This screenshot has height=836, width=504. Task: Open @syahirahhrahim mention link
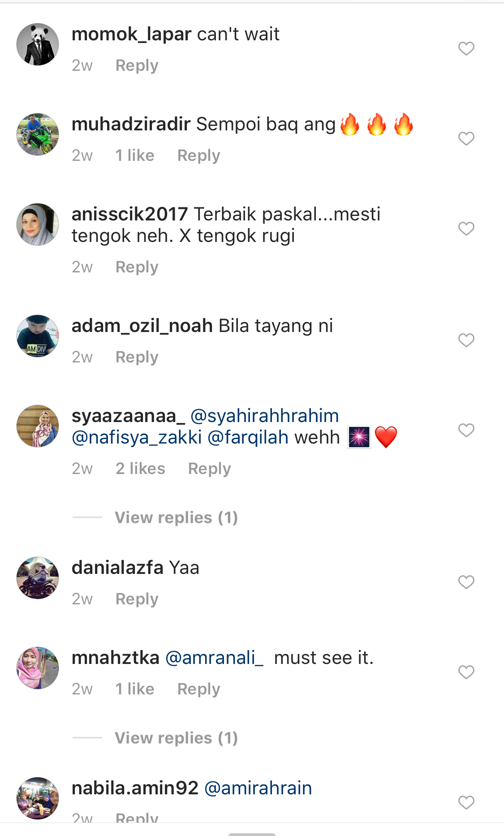pyautogui.click(x=265, y=416)
